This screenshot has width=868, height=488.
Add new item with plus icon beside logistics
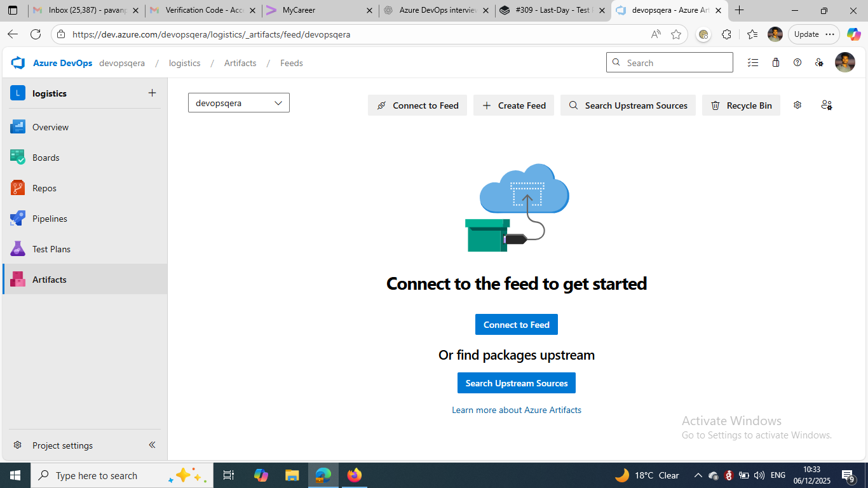[152, 93]
